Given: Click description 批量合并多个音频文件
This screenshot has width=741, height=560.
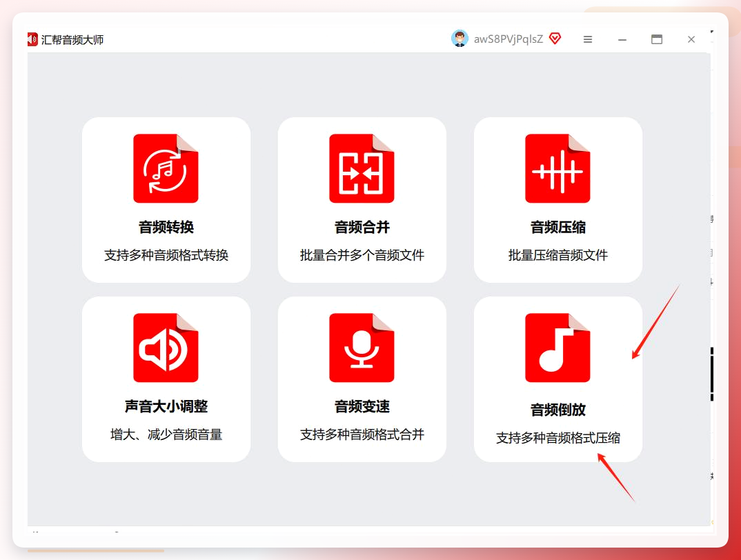Looking at the screenshot, I should (x=362, y=255).
